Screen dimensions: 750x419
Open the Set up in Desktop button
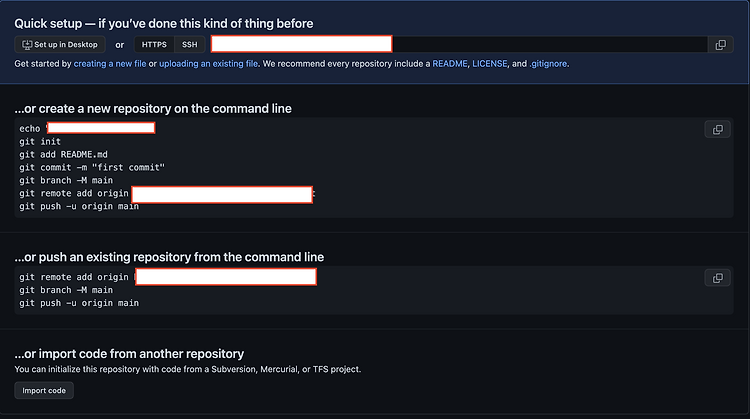pos(60,44)
